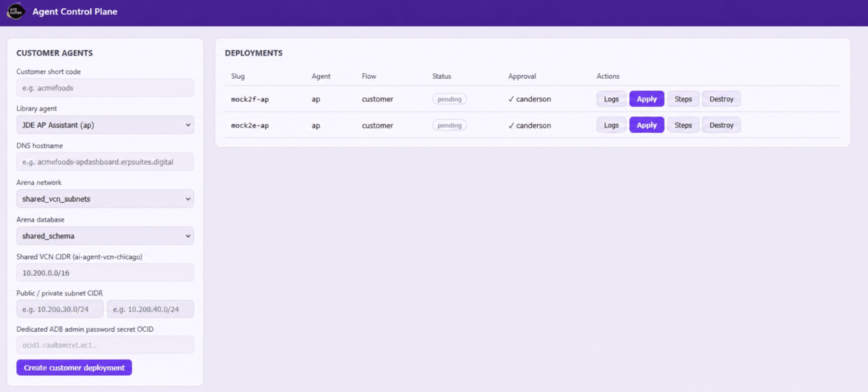Click Create customer deployment button

coord(74,367)
